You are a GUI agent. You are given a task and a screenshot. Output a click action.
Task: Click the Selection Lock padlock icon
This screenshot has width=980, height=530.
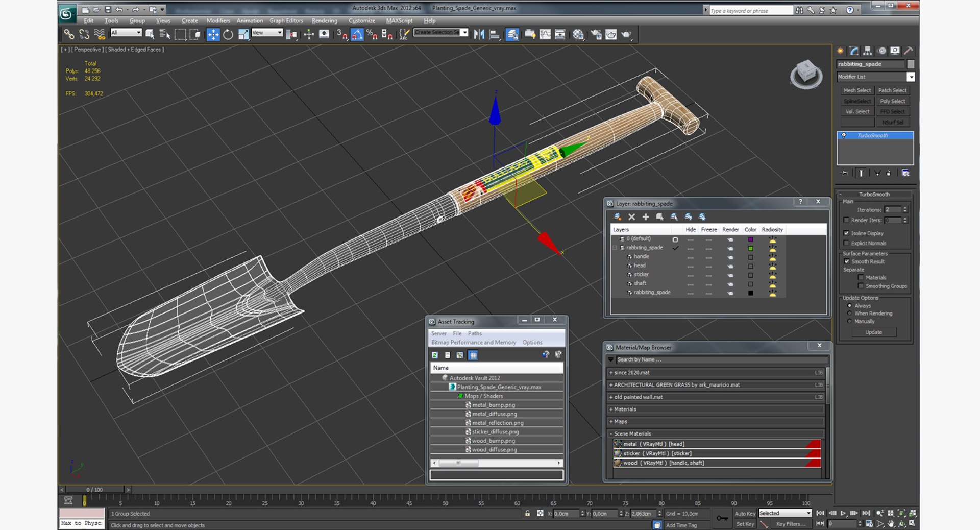pos(527,514)
